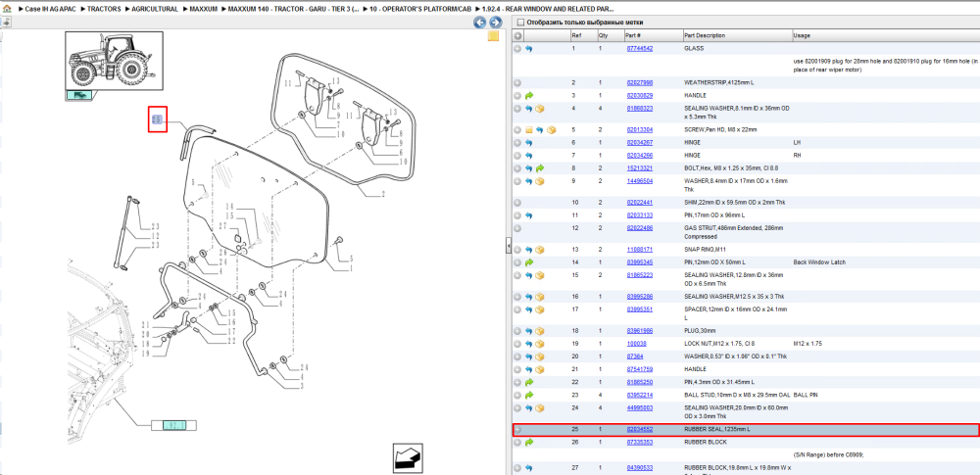
Task: Click the tractor thumbnail image
Action: [x=115, y=62]
